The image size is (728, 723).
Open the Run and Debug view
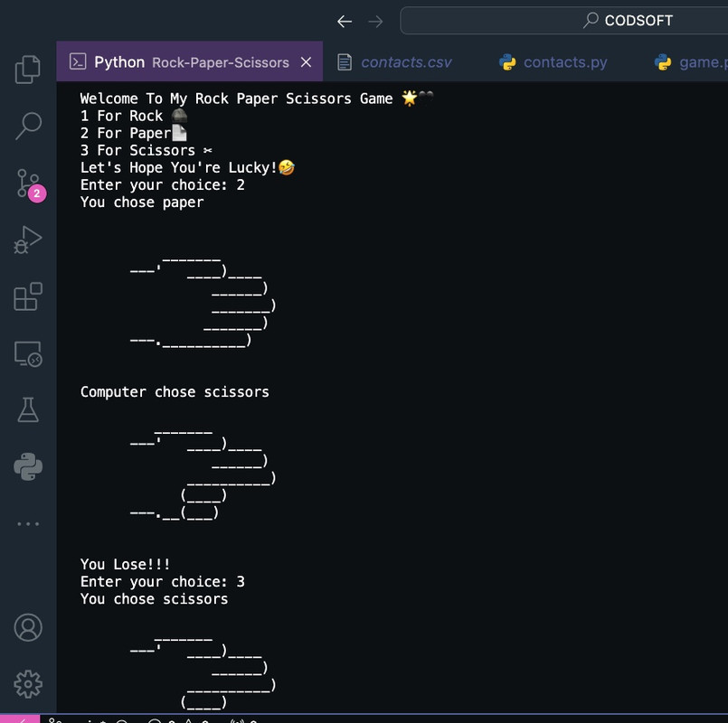coord(28,239)
